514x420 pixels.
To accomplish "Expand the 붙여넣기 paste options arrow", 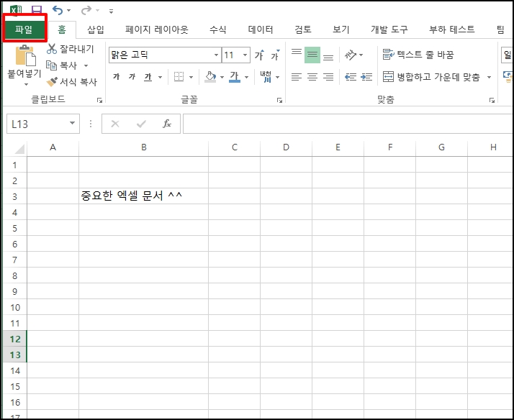I will tap(26, 84).
